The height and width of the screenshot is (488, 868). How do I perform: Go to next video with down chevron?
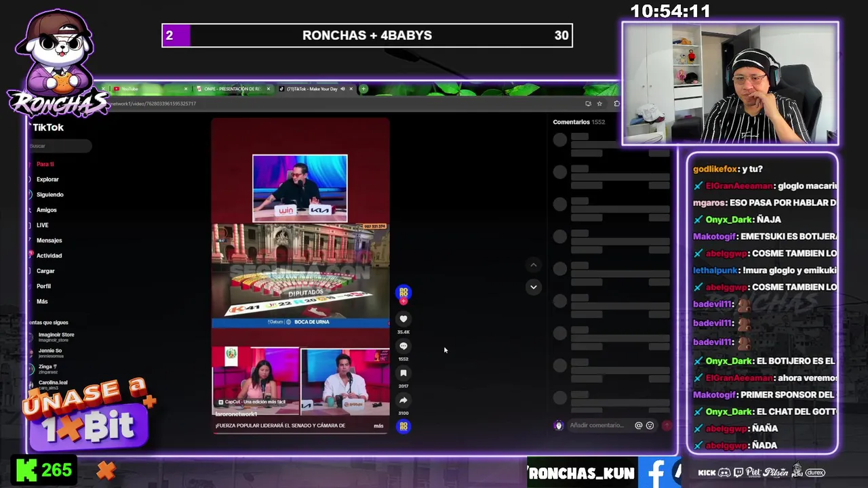(x=533, y=287)
